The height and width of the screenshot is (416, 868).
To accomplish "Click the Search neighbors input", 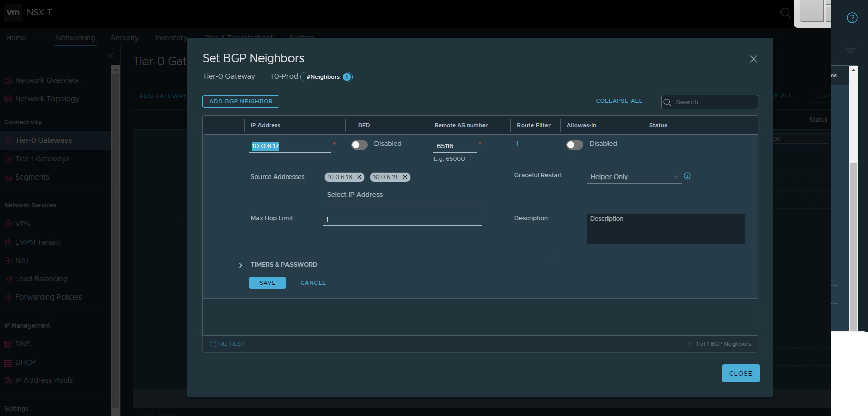I will point(709,102).
